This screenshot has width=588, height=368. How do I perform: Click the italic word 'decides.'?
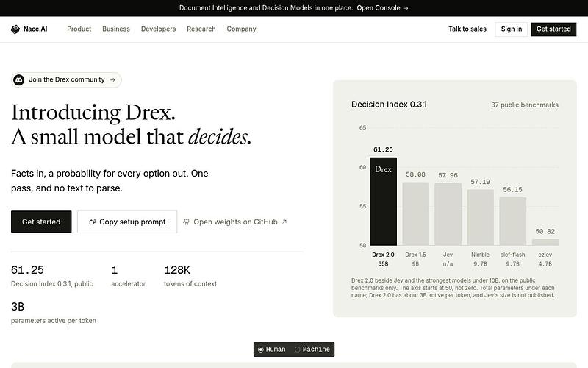click(x=219, y=136)
